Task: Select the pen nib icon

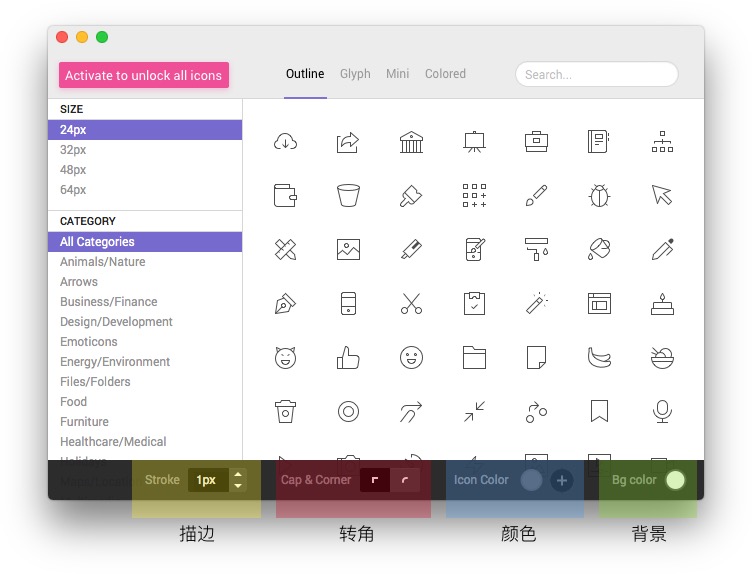Action: 285,304
